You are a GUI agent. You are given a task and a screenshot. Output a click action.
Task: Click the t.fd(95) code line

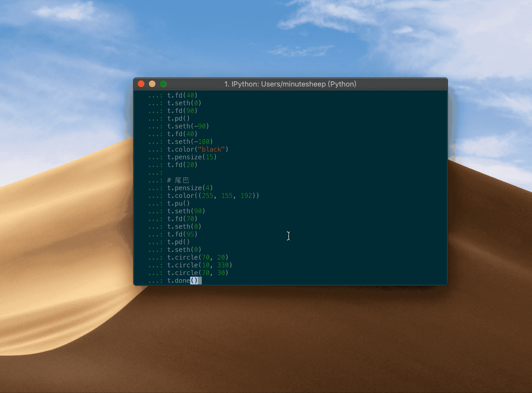click(x=182, y=234)
